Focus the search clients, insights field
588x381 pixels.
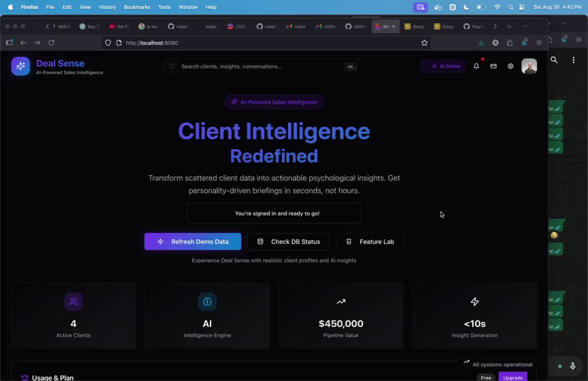click(x=261, y=66)
